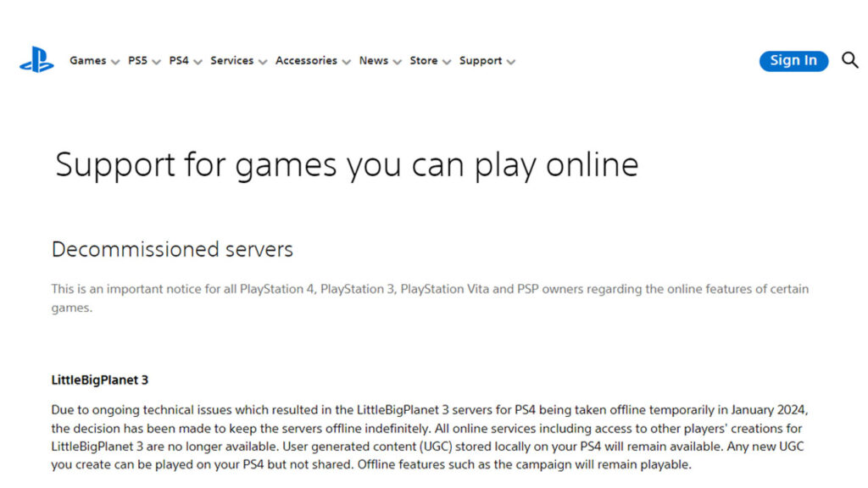Click the PlayStation logo
This screenshot has width=868, height=488.
coord(36,61)
